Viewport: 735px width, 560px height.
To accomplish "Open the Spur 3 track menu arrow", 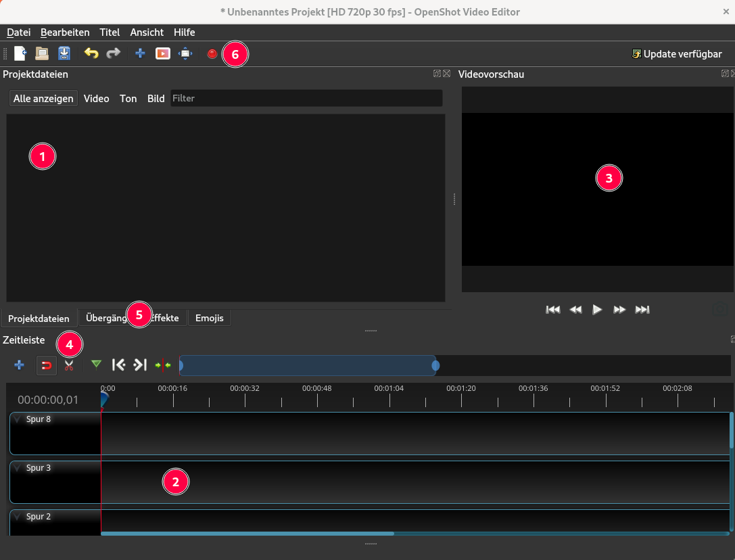I will [18, 468].
